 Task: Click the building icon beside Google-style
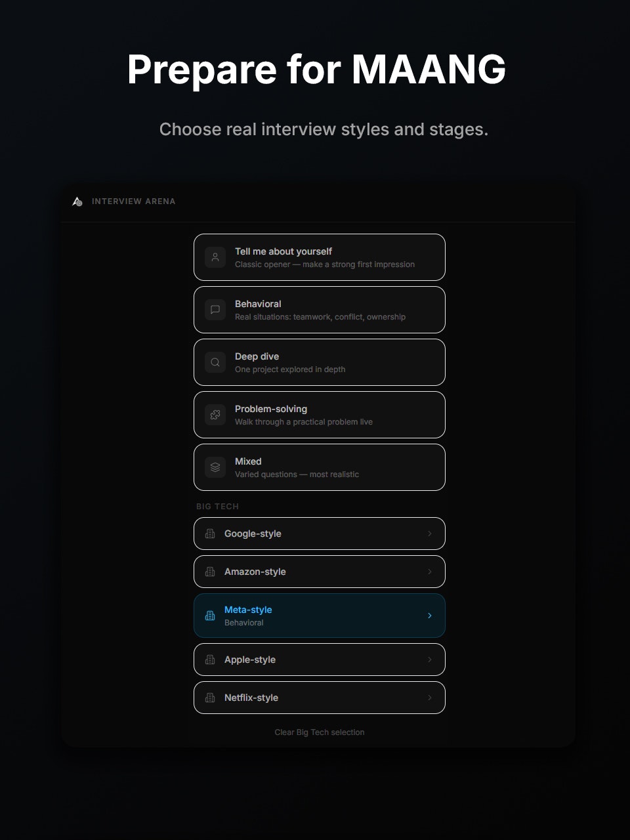pos(210,534)
